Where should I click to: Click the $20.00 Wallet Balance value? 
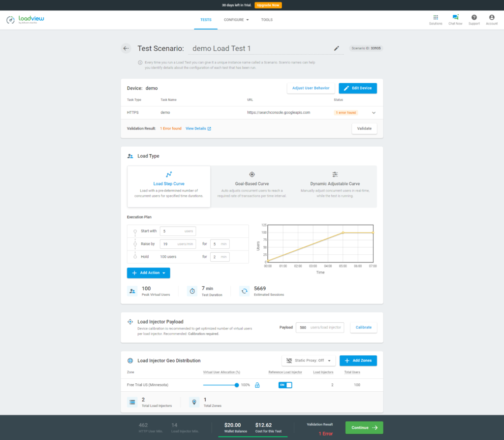coord(233,425)
